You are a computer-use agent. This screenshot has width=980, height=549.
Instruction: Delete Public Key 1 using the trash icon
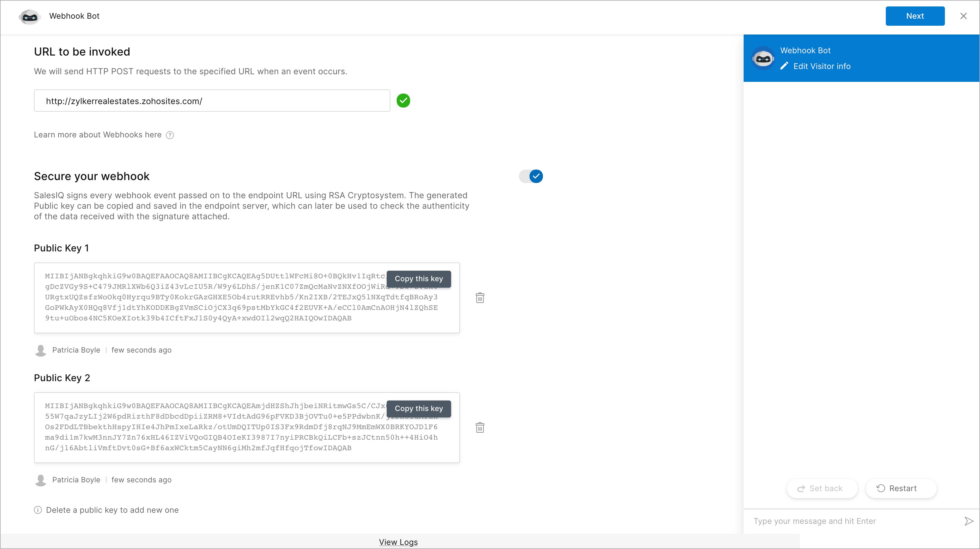[x=480, y=298]
